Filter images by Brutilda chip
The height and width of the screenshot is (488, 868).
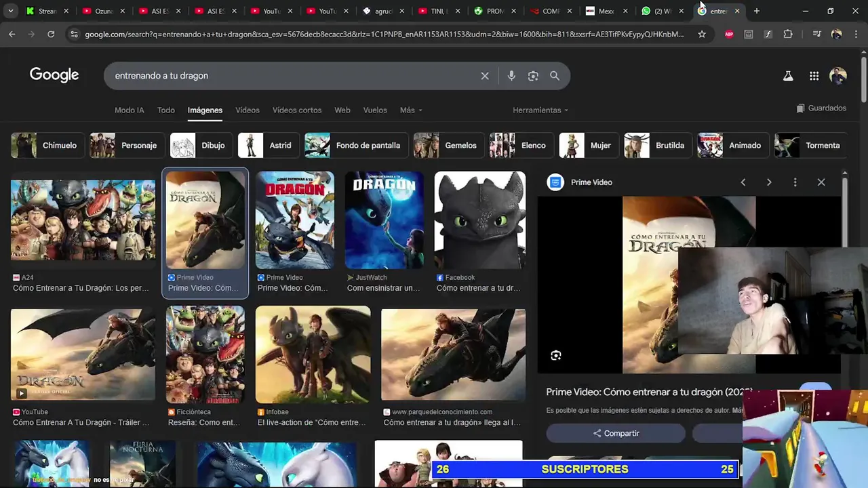[x=658, y=145]
